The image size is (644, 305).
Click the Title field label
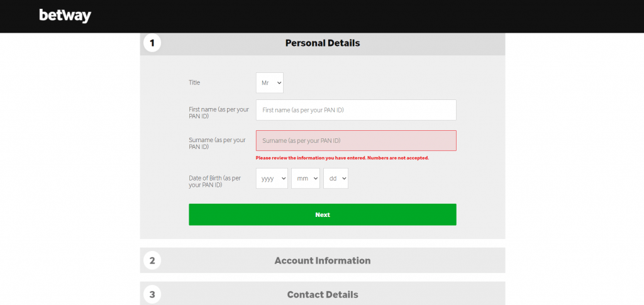(194, 82)
